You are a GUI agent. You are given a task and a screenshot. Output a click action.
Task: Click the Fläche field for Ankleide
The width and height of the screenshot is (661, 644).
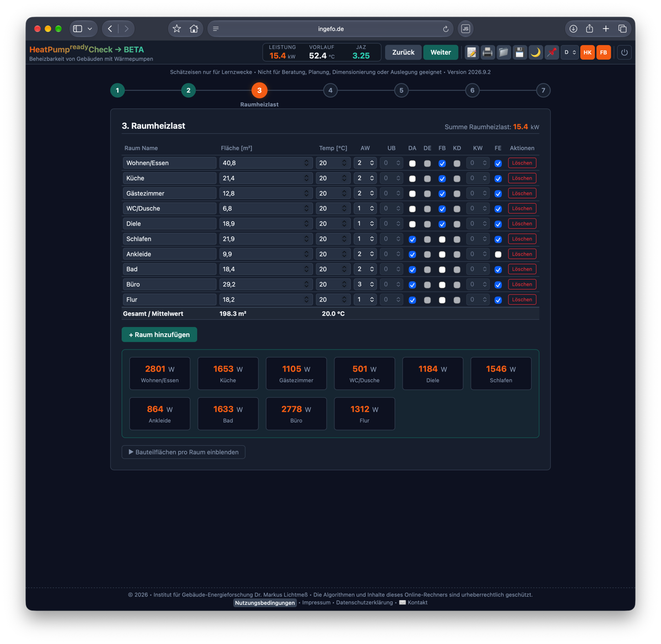coord(266,254)
